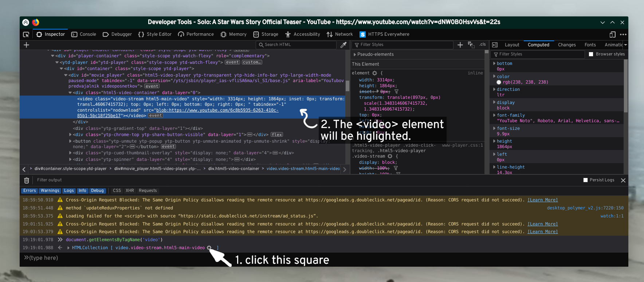Open the Fonts sidebar tab
This screenshot has height=282, width=644.
tap(590, 45)
